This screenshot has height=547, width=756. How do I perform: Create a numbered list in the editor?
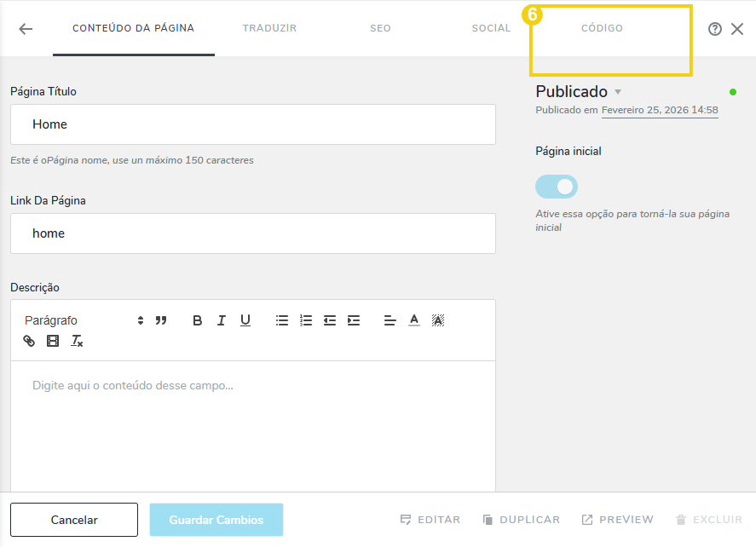pos(306,320)
